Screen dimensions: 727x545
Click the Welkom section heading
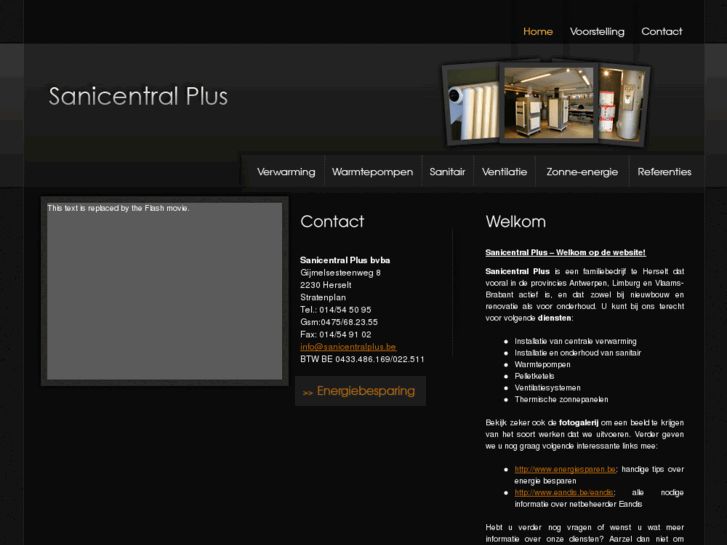[x=516, y=222]
